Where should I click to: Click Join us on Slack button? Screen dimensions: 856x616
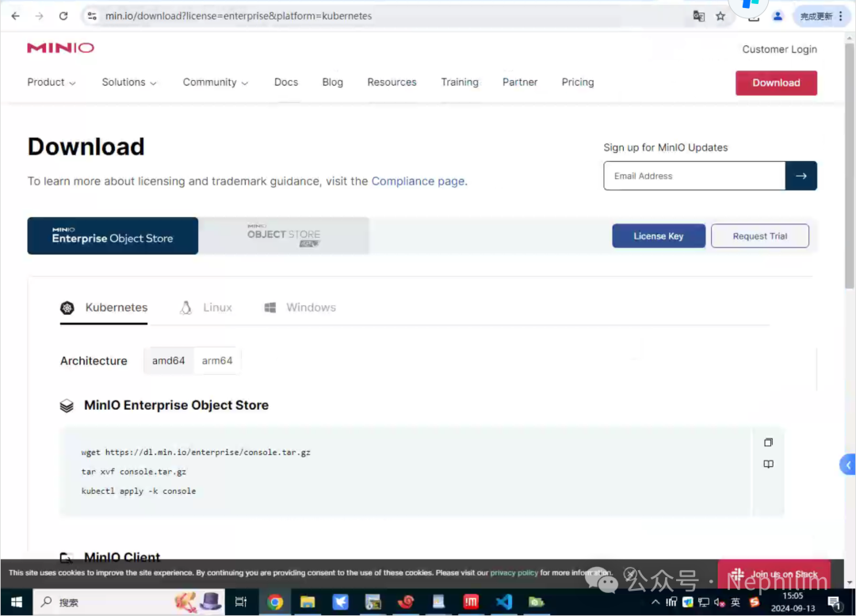coord(774,574)
